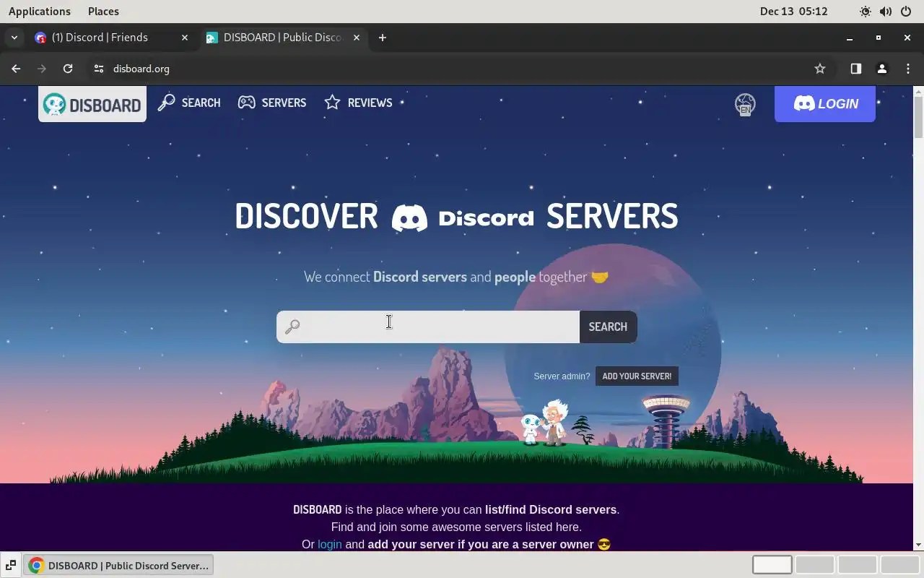Bookmark this page with the star icon
This screenshot has height=578, width=924.
tap(820, 69)
